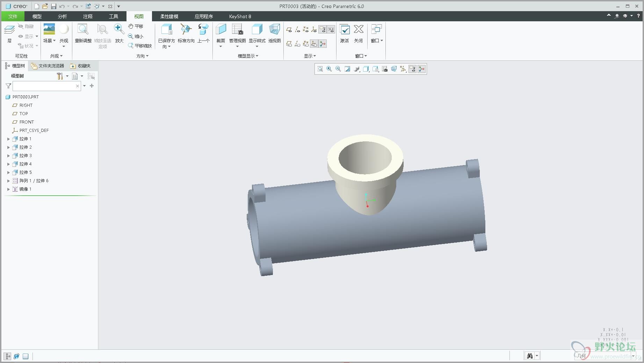Select the Pan (平移) hand tool

[136, 26]
